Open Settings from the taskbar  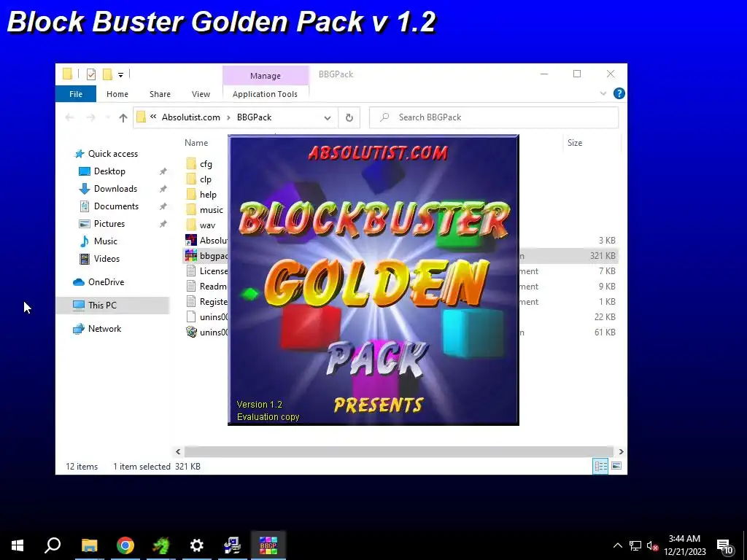[197, 545]
